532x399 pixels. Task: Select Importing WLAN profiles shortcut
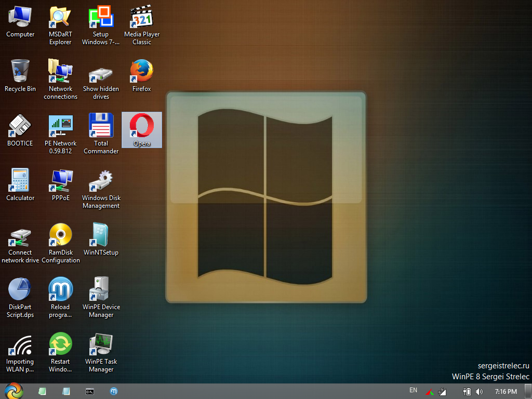tap(20, 353)
